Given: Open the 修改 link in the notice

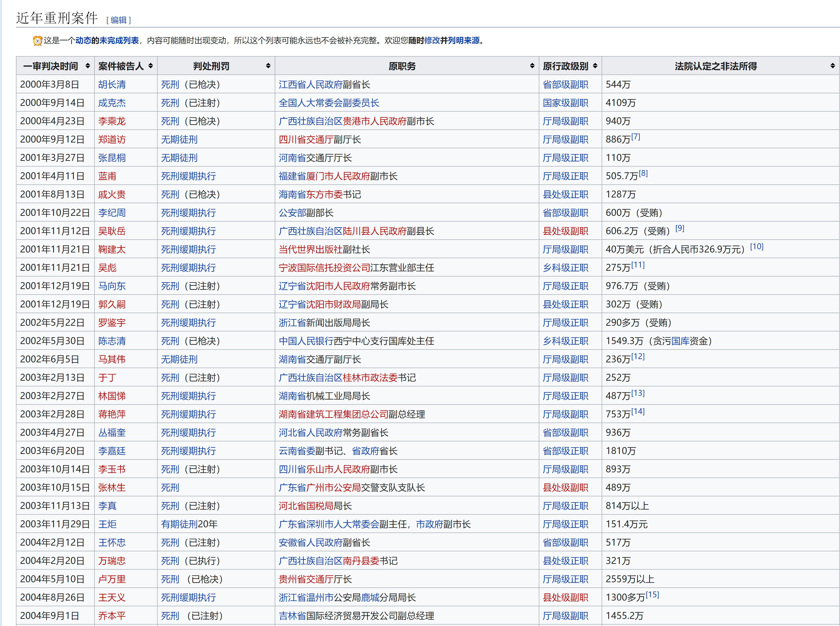Looking at the screenshot, I should click(432, 40).
